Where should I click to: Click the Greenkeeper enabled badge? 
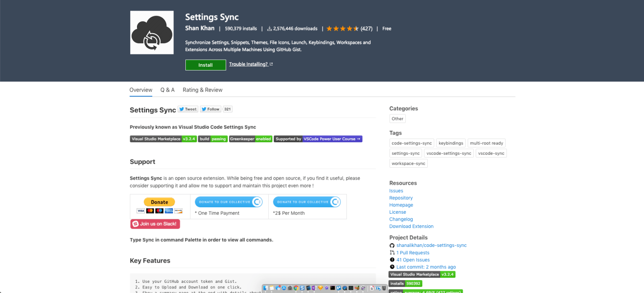click(251, 139)
